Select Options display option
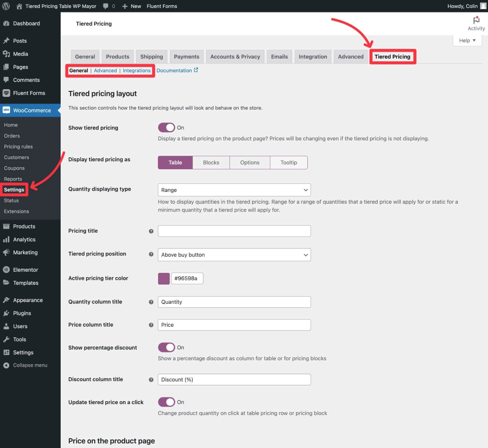Screen dimensions: 488x448 pos(250,162)
